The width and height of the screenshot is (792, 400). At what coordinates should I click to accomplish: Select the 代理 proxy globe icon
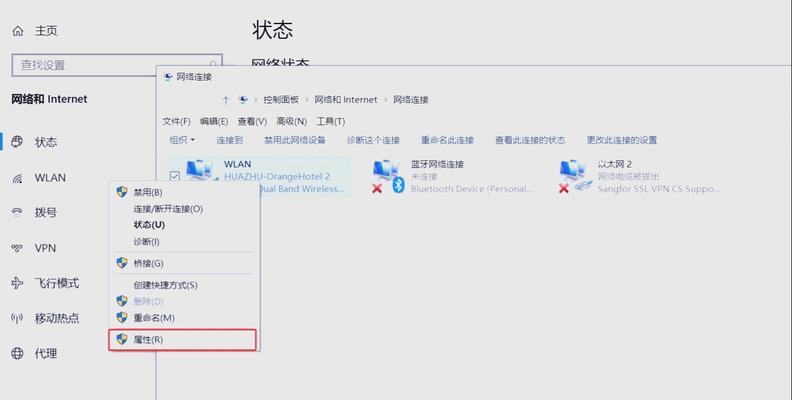point(17,354)
